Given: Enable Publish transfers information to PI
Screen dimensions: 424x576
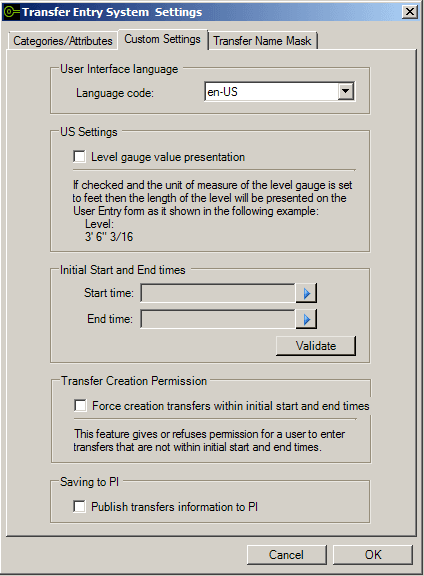Looking at the screenshot, I should click(x=79, y=507).
